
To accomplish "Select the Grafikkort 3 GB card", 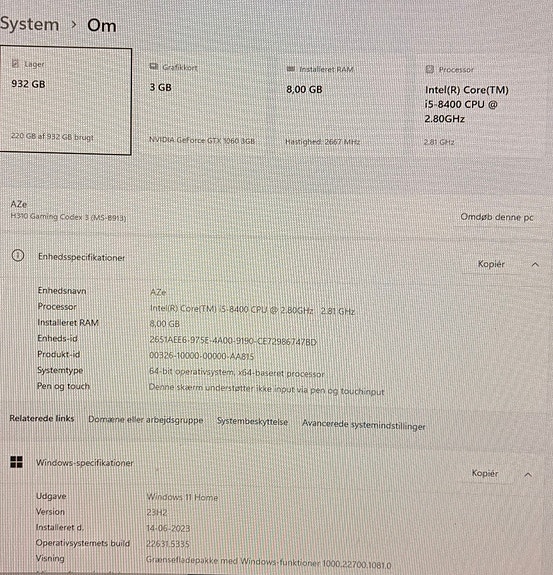I will point(204,104).
